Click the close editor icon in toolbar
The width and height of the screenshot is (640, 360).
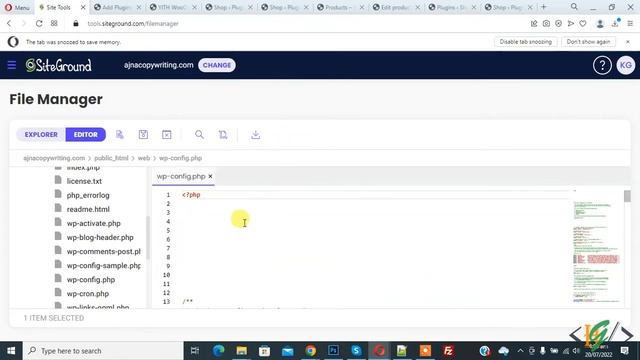(x=167, y=135)
